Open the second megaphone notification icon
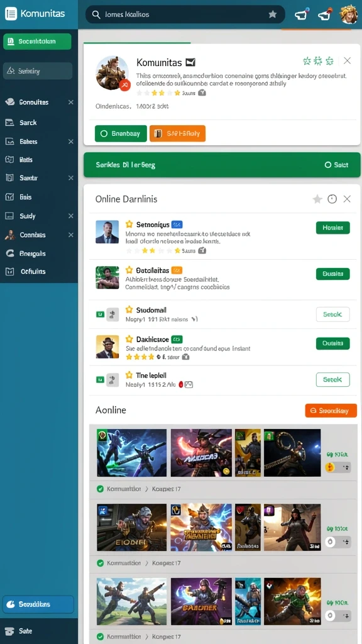The image size is (362, 644). pyautogui.click(x=325, y=15)
